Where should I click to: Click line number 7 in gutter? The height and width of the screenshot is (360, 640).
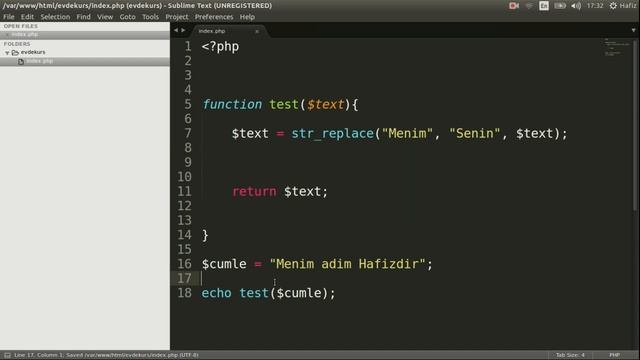pyautogui.click(x=188, y=133)
